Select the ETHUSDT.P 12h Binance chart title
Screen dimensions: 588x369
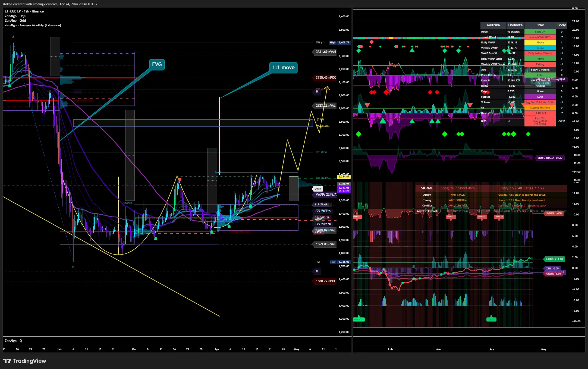coord(24,11)
